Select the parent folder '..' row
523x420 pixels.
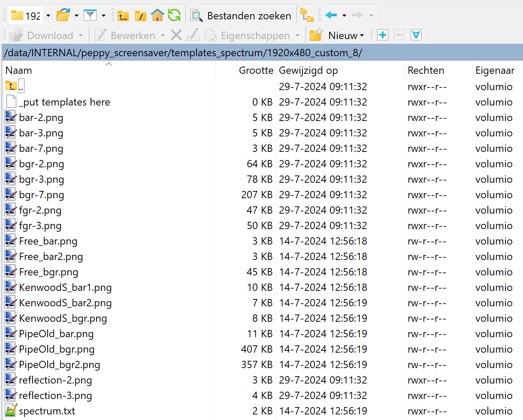point(261,87)
